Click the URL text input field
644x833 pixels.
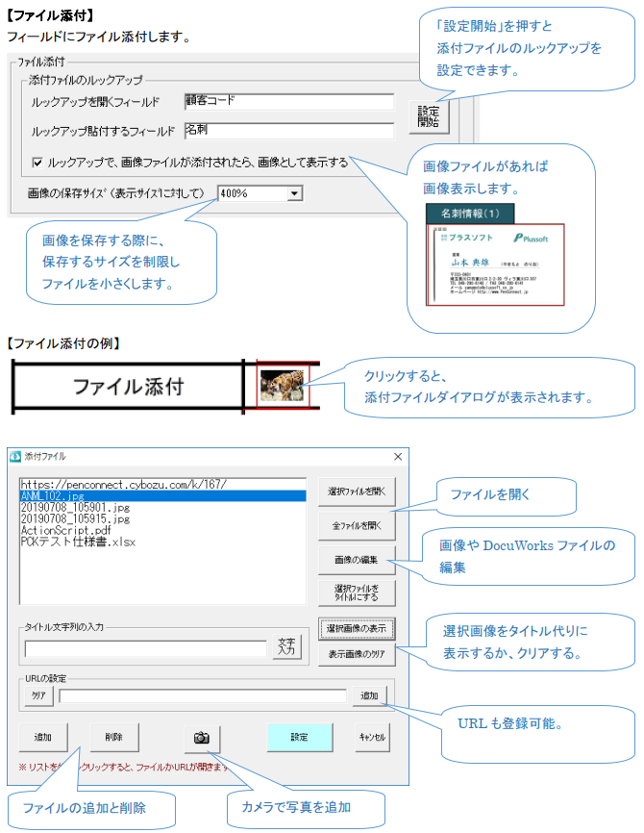point(202,695)
